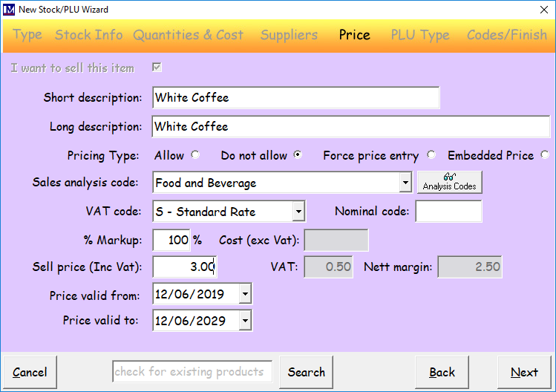Select the Price step tab
This screenshot has width=556, height=392.
click(x=355, y=35)
